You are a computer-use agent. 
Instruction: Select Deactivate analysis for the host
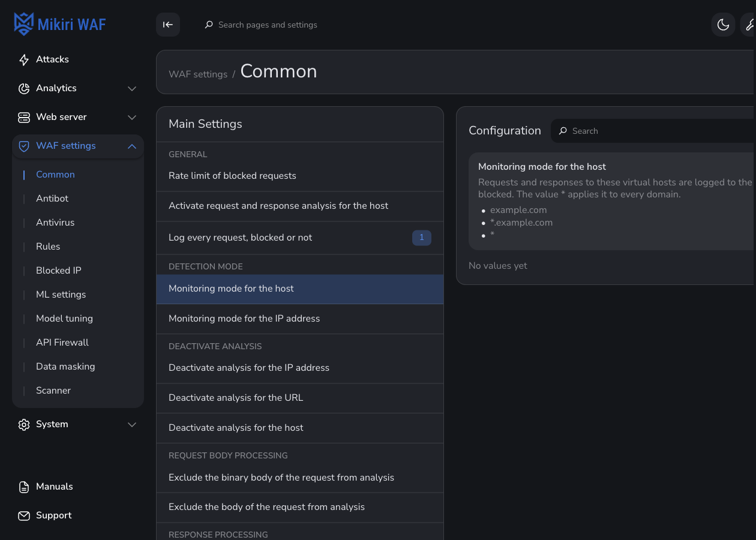[x=300, y=428]
